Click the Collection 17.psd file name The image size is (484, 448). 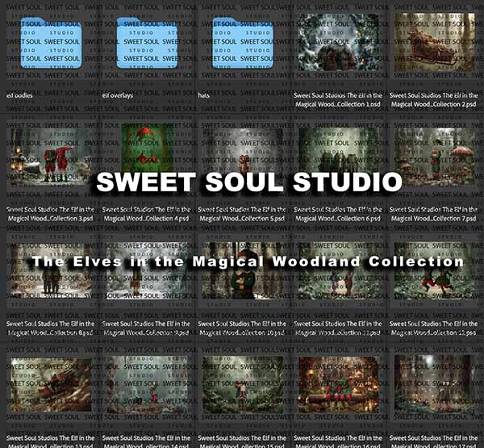point(434,442)
